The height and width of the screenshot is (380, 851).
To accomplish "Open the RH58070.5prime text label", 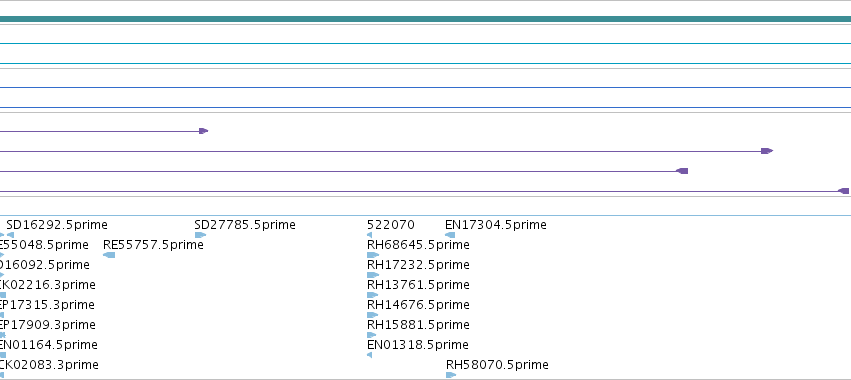I will pyautogui.click(x=497, y=364).
